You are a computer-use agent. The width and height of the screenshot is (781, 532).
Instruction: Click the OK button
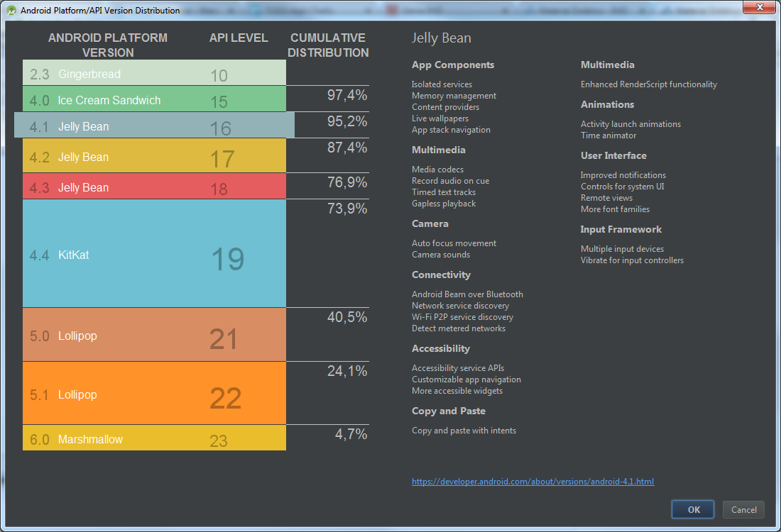coord(693,509)
